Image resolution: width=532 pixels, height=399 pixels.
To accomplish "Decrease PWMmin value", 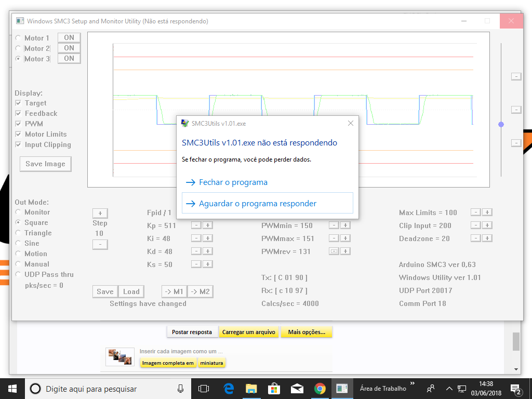I will click(334, 225).
